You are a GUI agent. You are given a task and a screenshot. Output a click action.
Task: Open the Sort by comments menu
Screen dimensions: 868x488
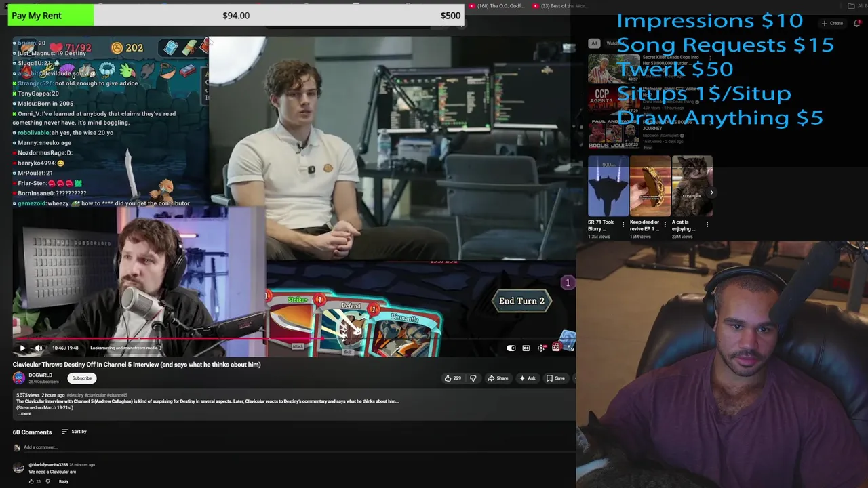(74, 432)
